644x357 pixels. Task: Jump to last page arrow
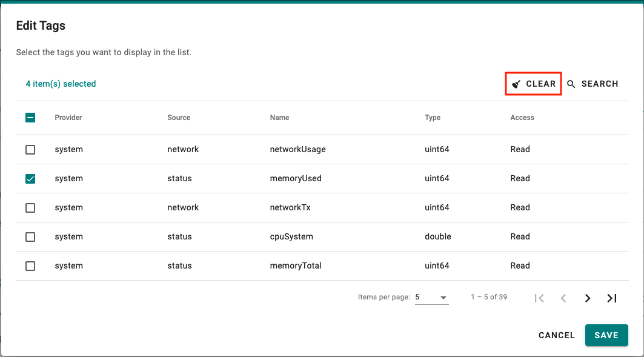612,298
